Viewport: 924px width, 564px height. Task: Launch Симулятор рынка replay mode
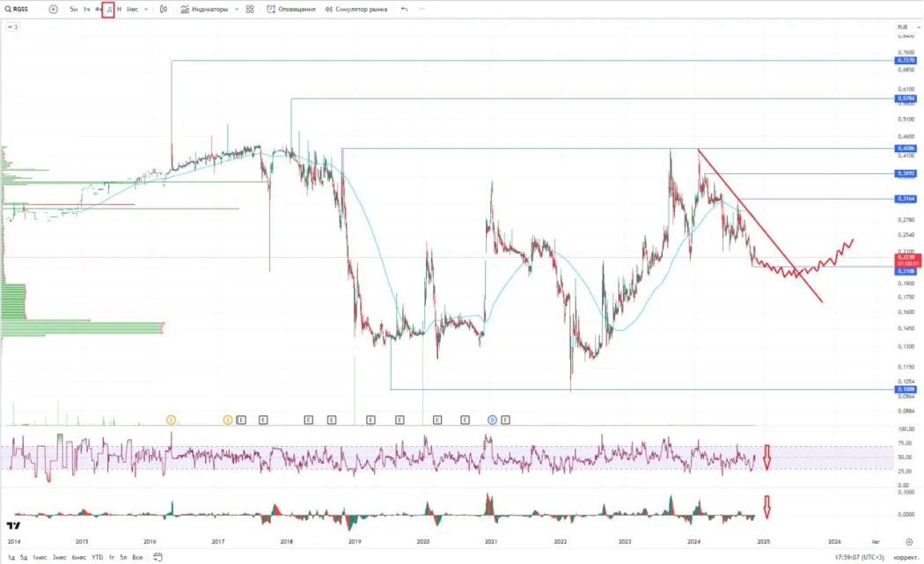pyautogui.click(x=356, y=10)
